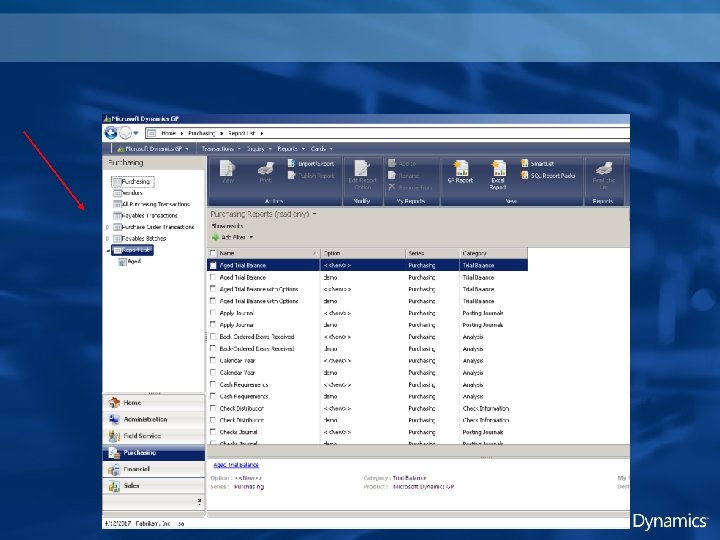This screenshot has width=720, height=540.
Task: Open Administration in the navigation pane
Action: (153, 419)
